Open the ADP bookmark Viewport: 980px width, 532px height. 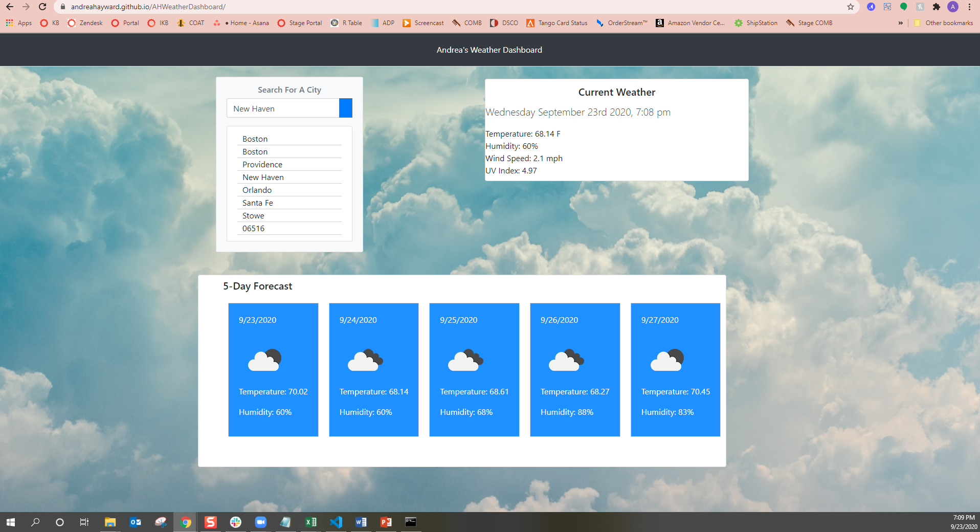pos(383,23)
